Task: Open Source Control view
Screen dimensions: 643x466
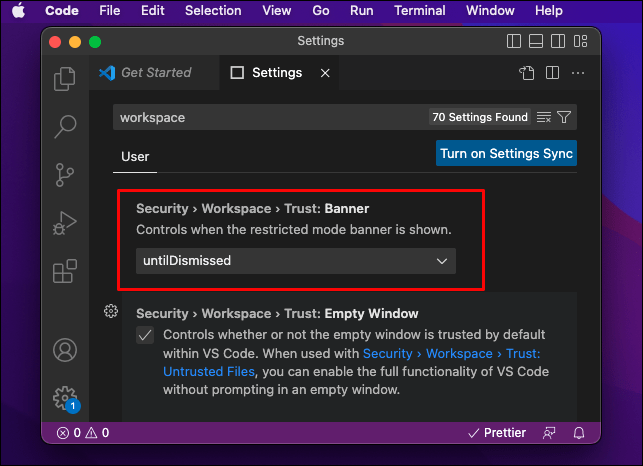Action: click(x=65, y=174)
